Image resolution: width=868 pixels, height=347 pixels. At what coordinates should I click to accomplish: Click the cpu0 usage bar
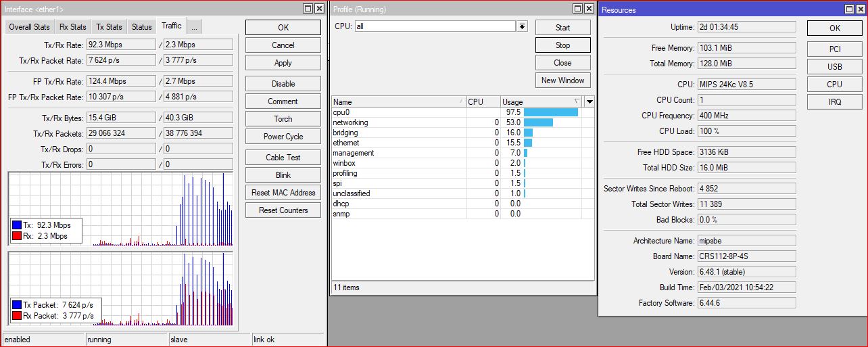pyautogui.click(x=551, y=112)
